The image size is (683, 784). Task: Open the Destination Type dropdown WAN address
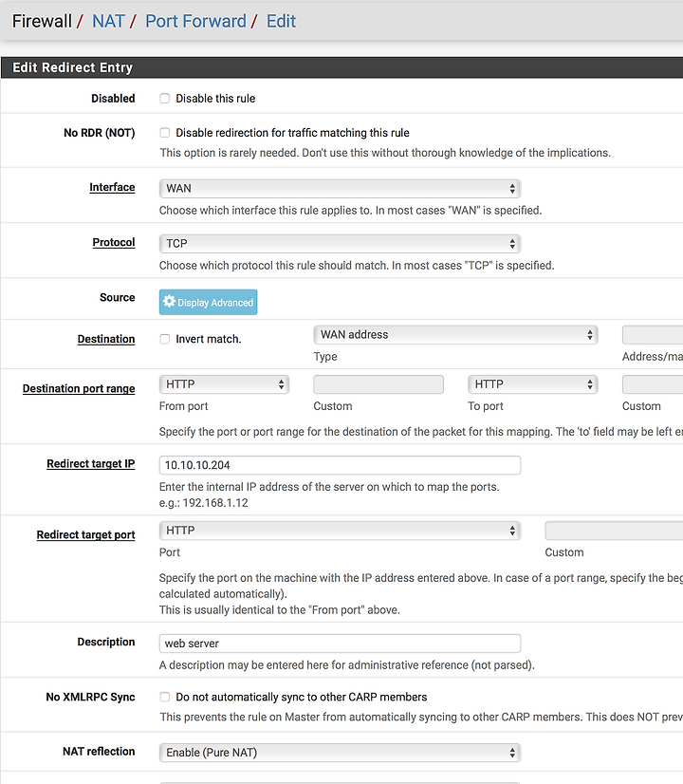(x=455, y=334)
